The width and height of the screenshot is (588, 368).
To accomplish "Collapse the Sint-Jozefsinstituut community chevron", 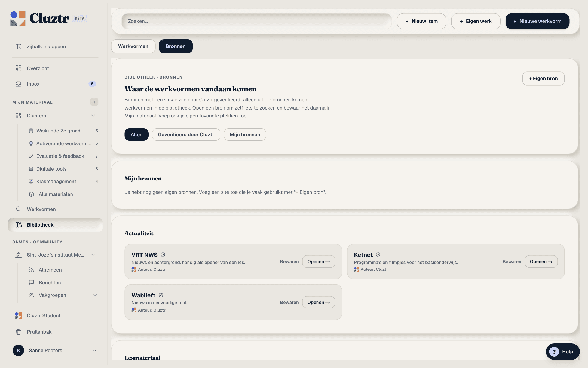I will click(93, 255).
